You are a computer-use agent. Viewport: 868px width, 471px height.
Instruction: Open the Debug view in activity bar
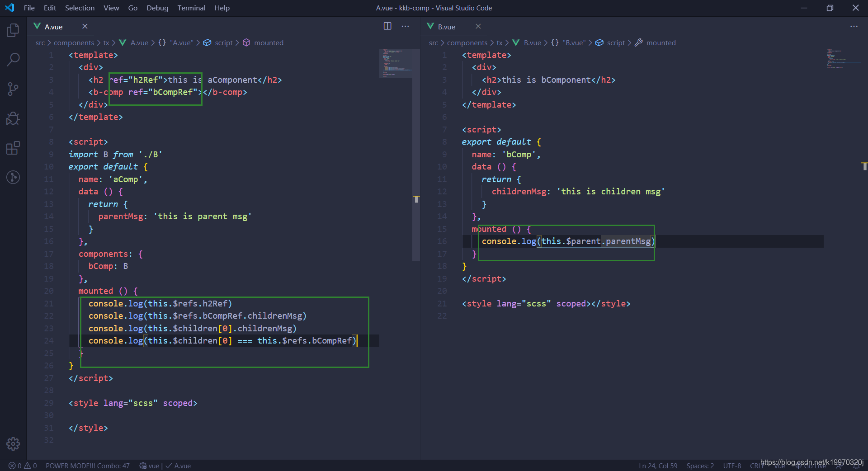(13, 118)
